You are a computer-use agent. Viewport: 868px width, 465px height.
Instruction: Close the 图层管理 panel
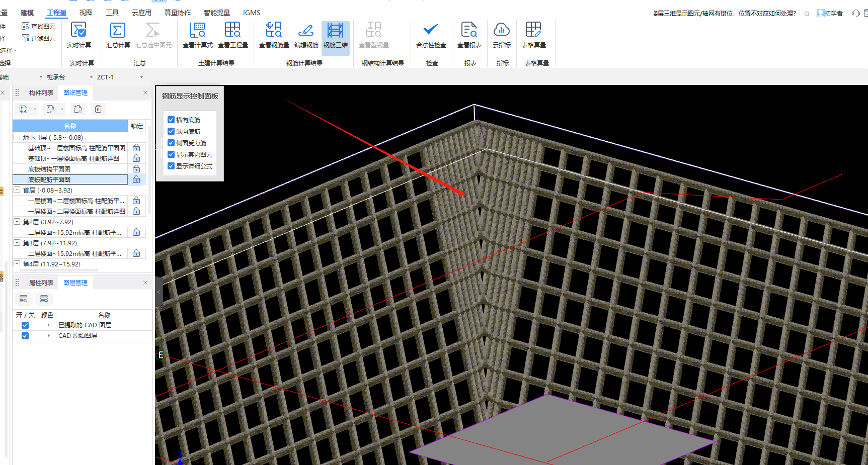tap(145, 283)
